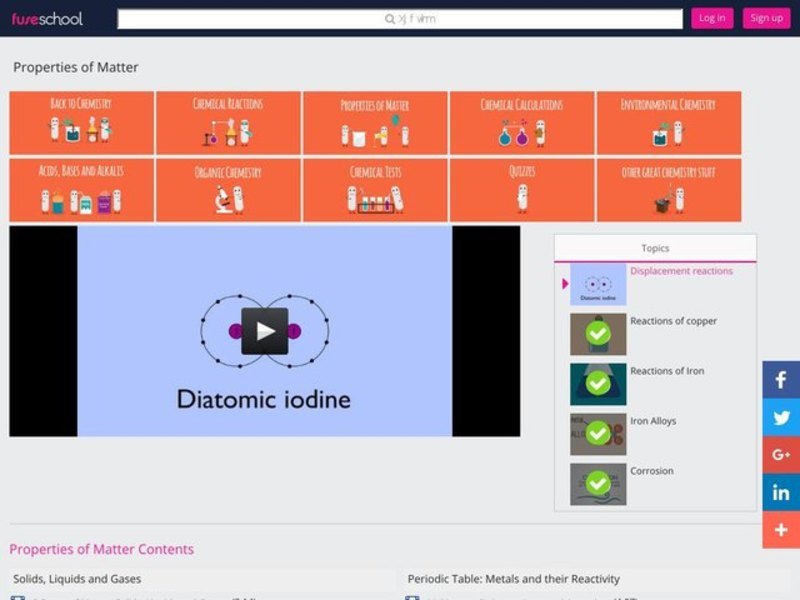
Task: Open the Displacement reactions topic link
Action: tap(681, 271)
